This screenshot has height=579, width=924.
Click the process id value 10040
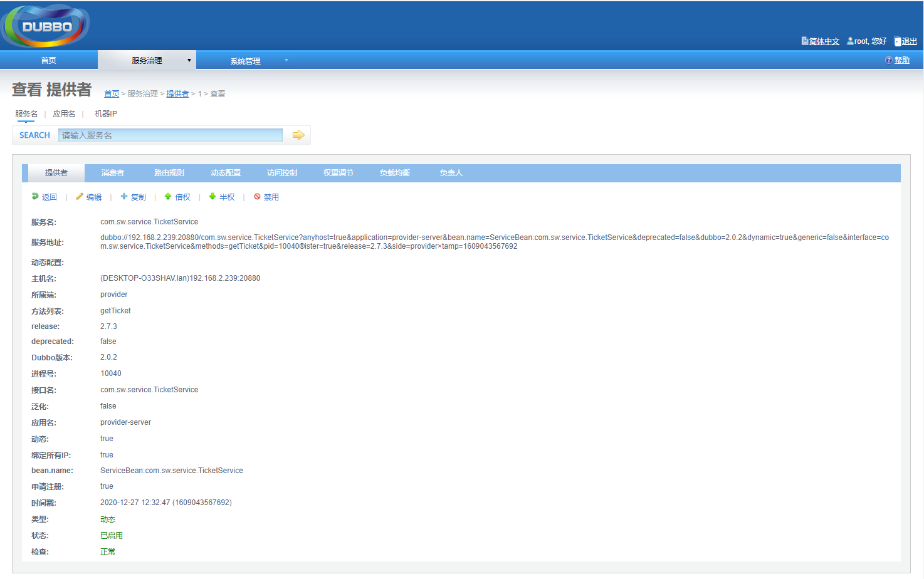tap(111, 373)
